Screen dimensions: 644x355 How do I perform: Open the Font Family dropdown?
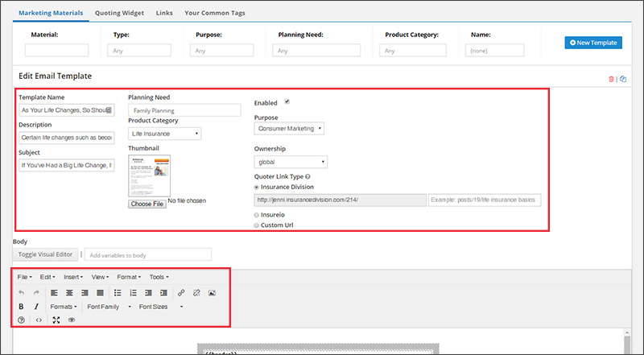(109, 307)
